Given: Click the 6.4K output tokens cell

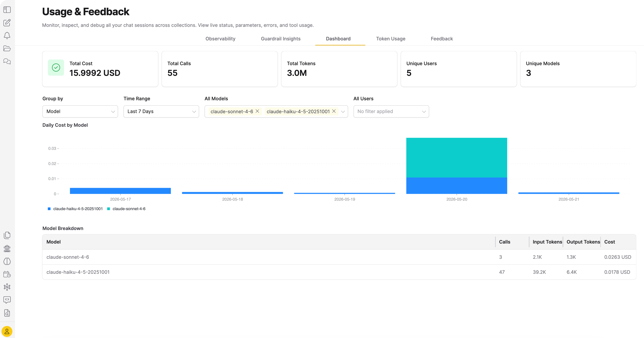Looking at the screenshot, I should tap(572, 272).
